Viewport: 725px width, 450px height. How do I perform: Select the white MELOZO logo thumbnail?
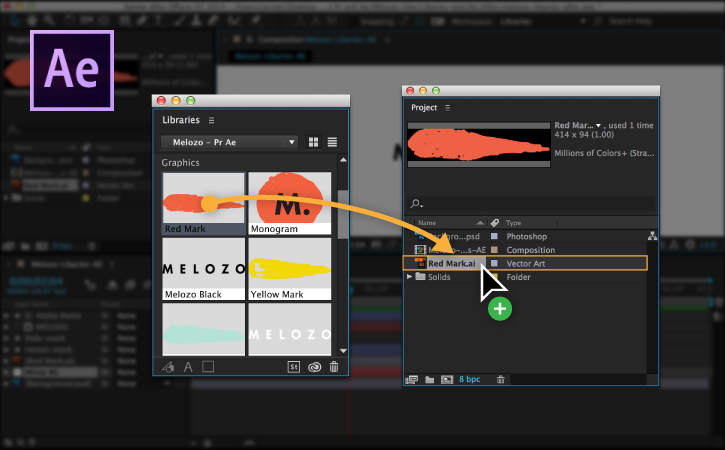coord(289,329)
